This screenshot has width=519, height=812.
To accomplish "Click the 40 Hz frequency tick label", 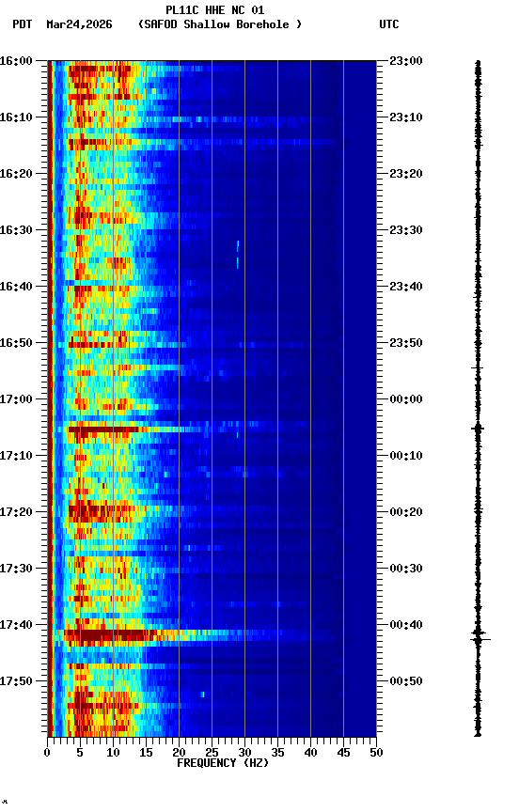I will (310, 753).
